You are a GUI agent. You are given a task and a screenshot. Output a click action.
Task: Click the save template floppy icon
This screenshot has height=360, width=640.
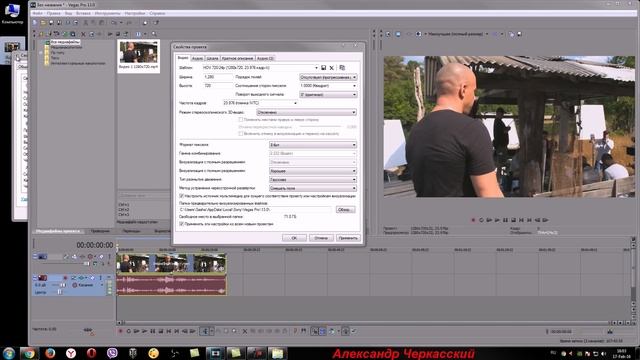323,68
